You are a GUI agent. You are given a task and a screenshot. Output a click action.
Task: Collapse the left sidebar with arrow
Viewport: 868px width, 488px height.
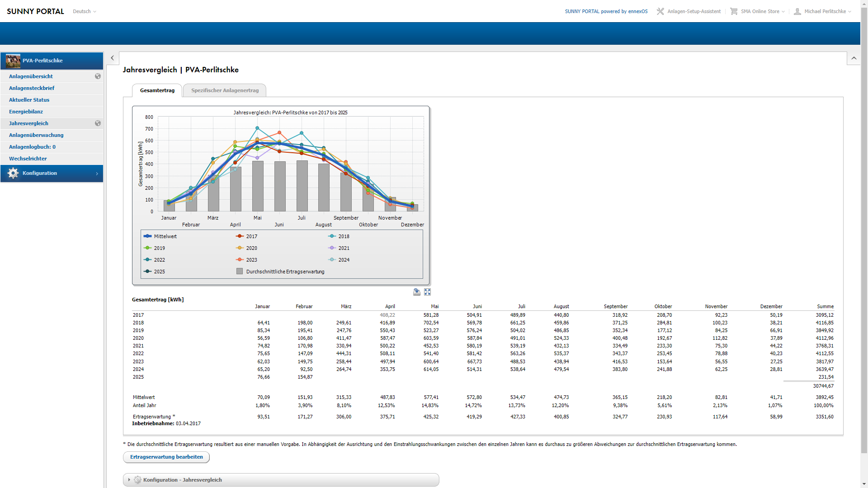click(113, 58)
